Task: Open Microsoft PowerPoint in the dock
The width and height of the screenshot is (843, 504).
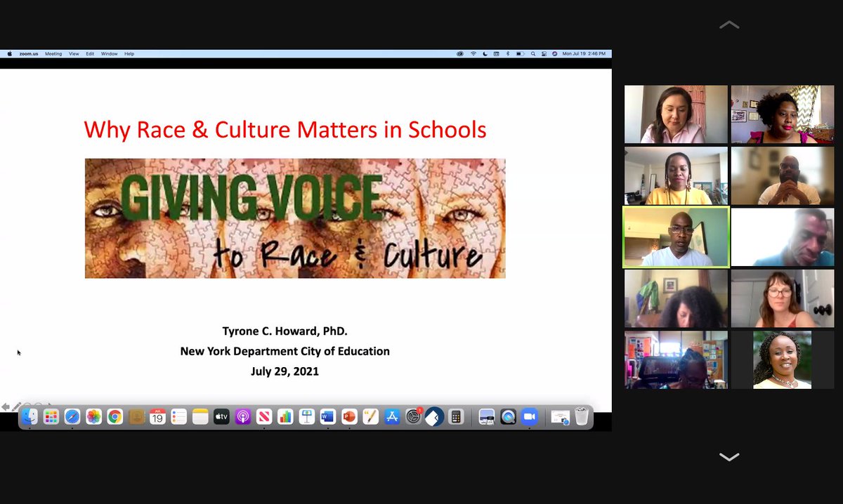Action: click(x=349, y=417)
